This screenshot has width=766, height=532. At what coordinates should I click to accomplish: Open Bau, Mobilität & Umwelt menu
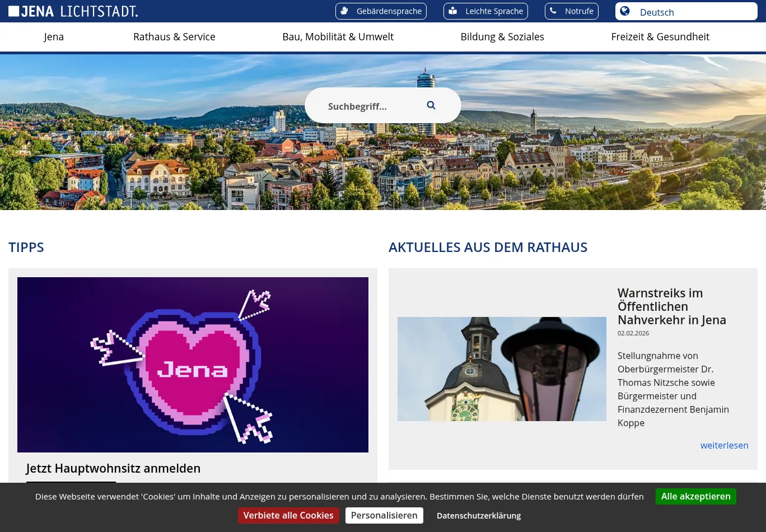click(338, 37)
